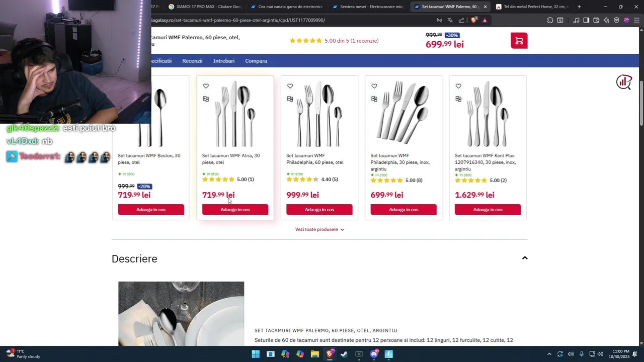
Task: Switch to the Recenzii tab
Action: pyautogui.click(x=192, y=61)
